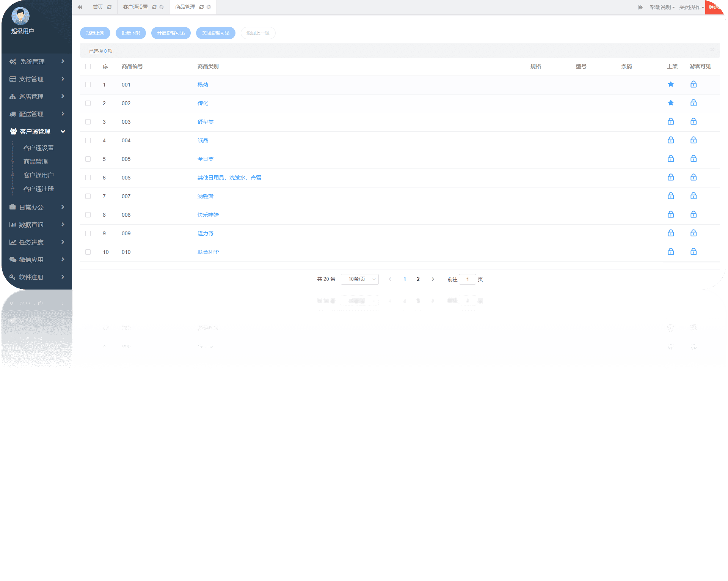Navigate to page 2 in pagination
This screenshot has height=581, width=728.
pyautogui.click(x=418, y=279)
